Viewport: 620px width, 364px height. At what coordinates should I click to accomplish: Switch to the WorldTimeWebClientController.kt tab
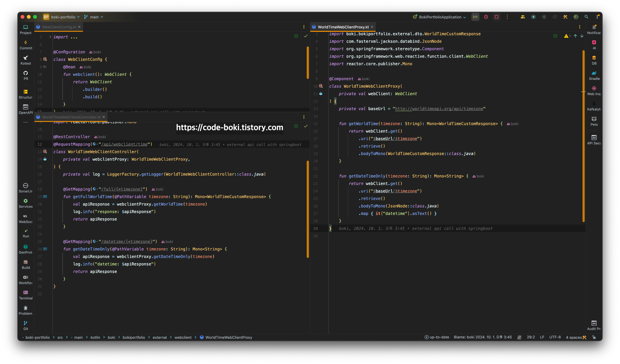click(71, 117)
